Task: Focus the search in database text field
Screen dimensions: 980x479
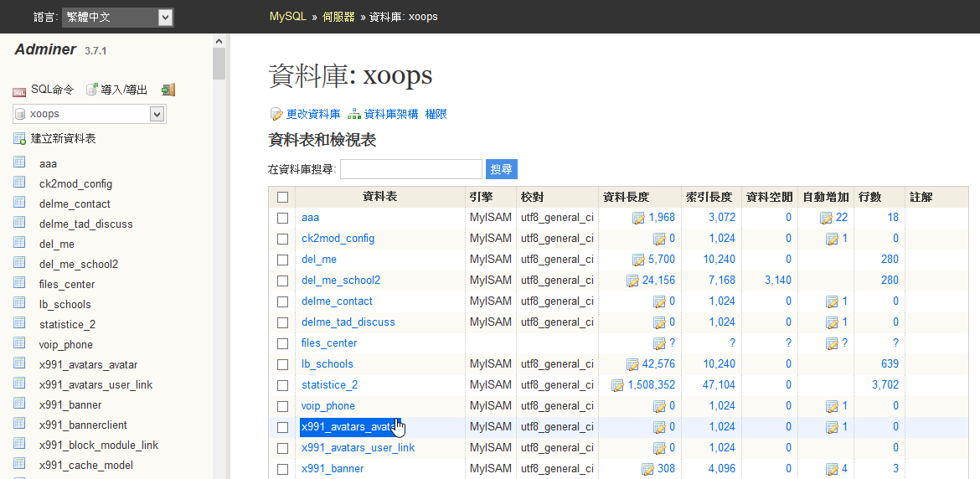Action: [410, 169]
